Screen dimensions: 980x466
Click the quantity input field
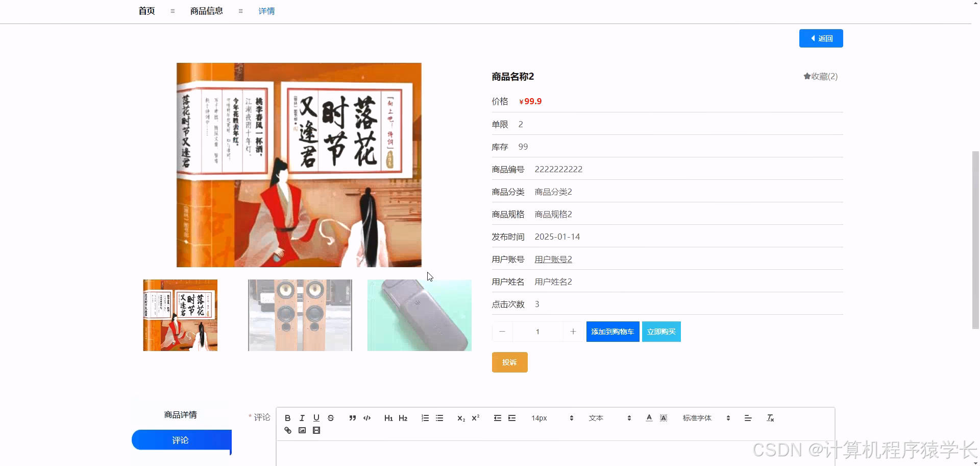pyautogui.click(x=537, y=332)
